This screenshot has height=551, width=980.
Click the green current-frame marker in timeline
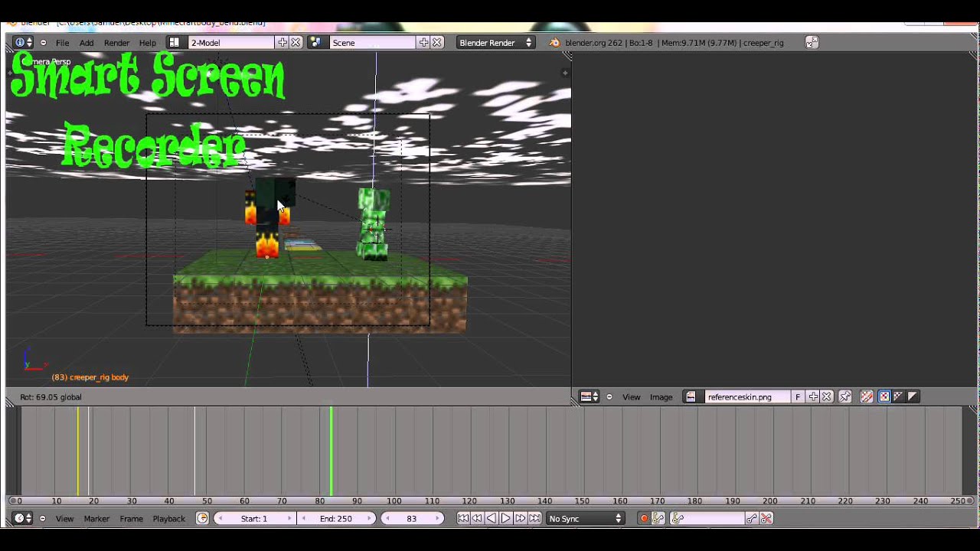click(x=331, y=452)
